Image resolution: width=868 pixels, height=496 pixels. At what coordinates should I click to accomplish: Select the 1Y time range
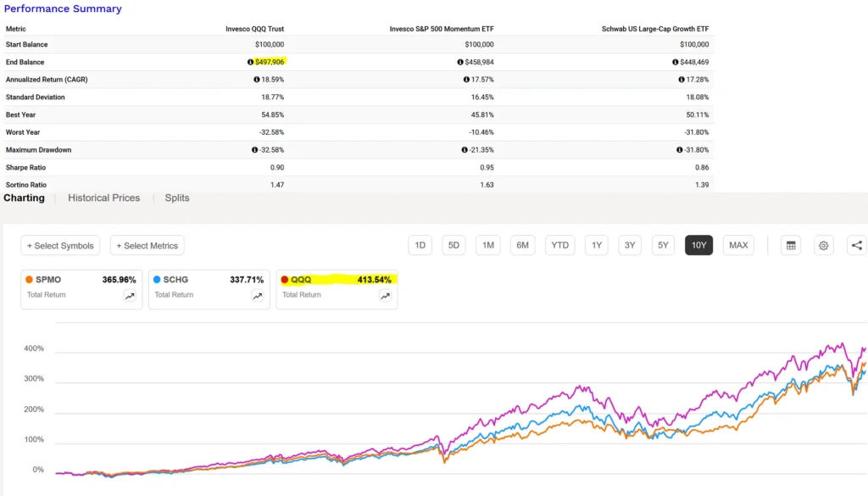(x=597, y=246)
